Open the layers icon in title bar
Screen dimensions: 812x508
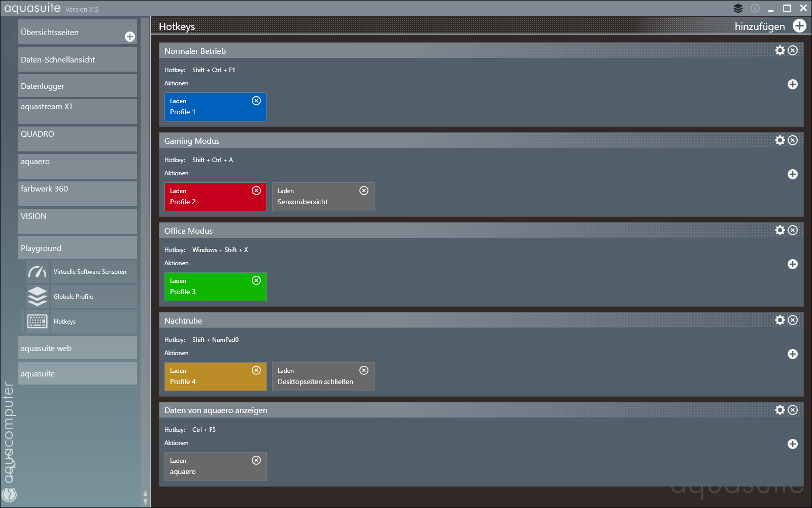[x=738, y=8]
